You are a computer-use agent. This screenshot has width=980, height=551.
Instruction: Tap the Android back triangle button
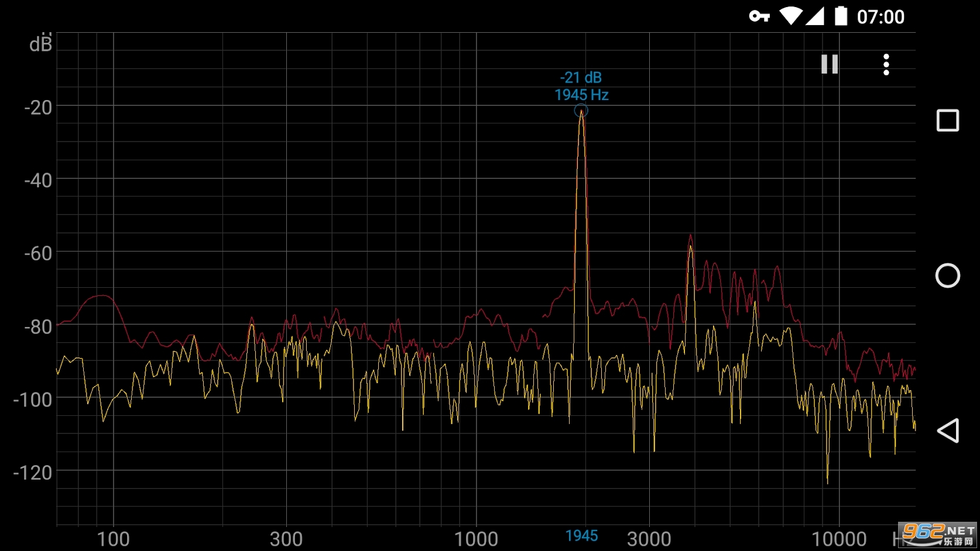948,431
